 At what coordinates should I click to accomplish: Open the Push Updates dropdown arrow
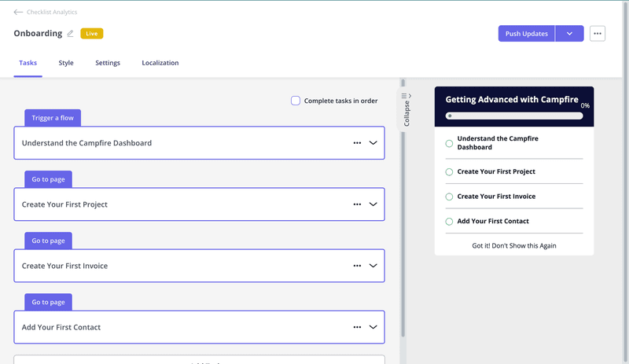point(569,34)
